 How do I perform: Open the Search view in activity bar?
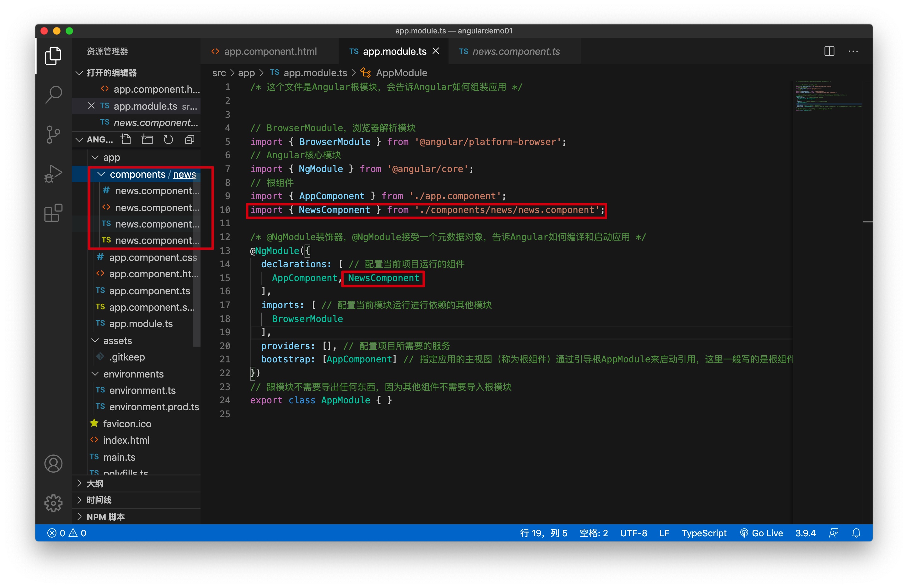tap(53, 94)
